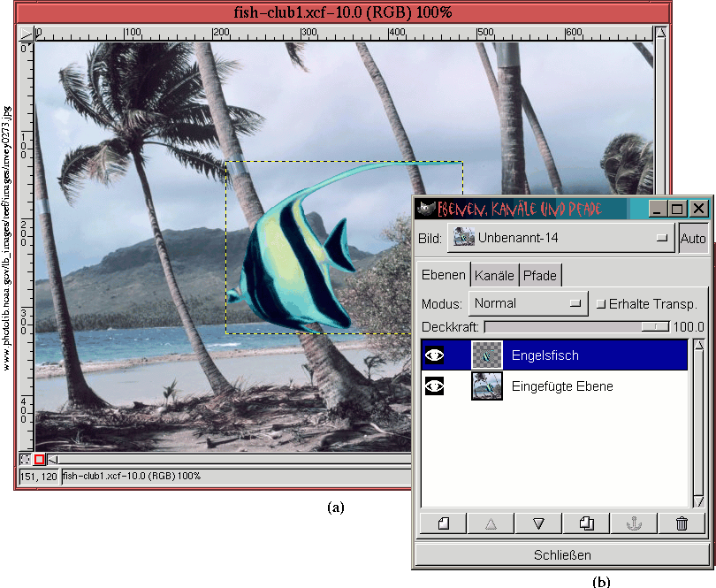Click the anchor layer icon

coord(634,523)
